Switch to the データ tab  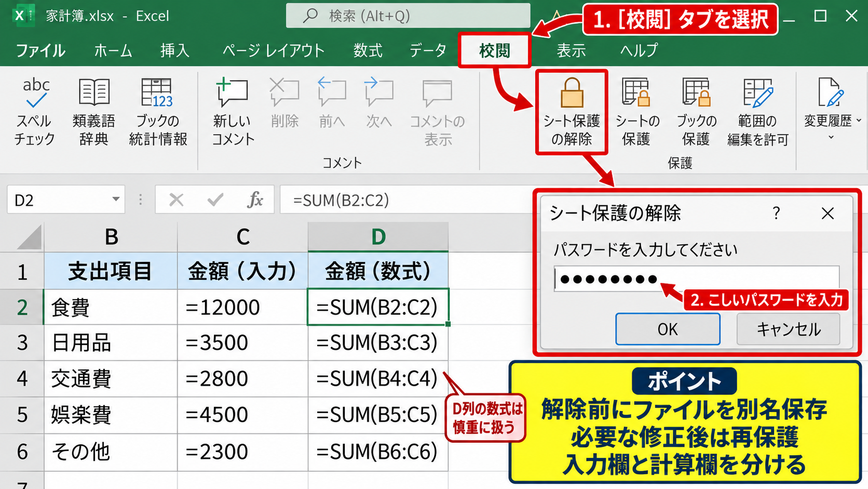coord(428,50)
